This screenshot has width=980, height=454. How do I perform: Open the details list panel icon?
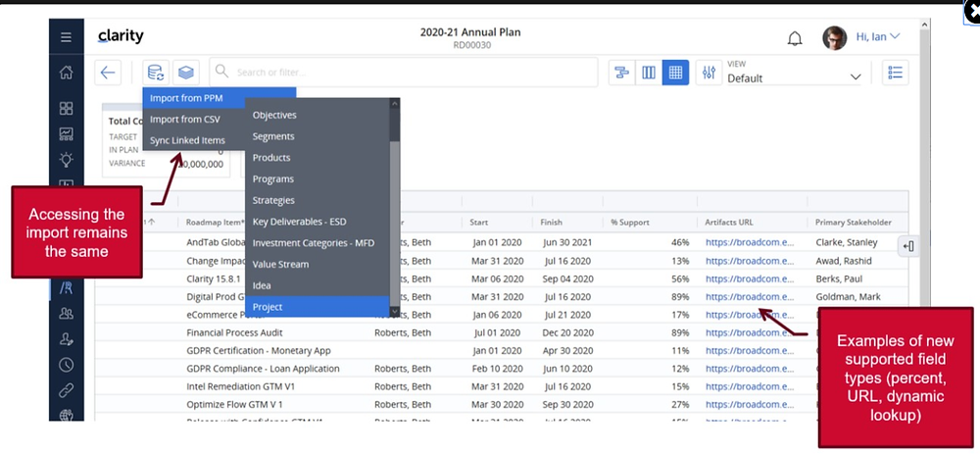[x=896, y=73]
